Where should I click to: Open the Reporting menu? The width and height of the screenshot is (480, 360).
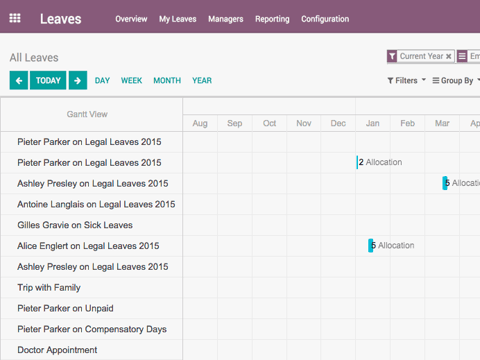point(272,19)
